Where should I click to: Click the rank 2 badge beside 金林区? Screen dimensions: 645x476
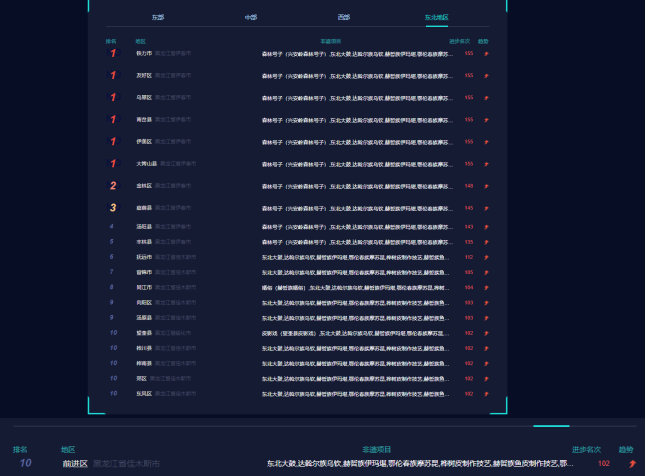[x=113, y=186]
